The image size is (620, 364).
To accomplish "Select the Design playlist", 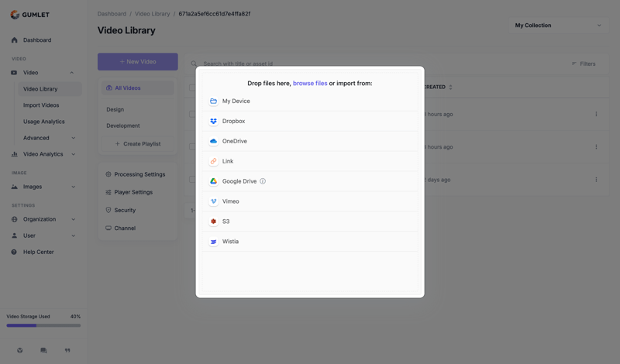I will click(x=115, y=109).
